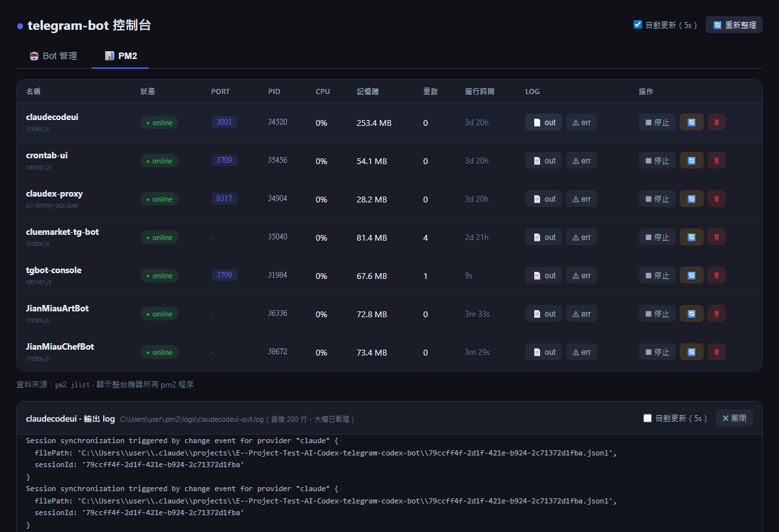779x532 pixels.
Task: Stop the JianMiauArtBot process
Action: tap(657, 313)
